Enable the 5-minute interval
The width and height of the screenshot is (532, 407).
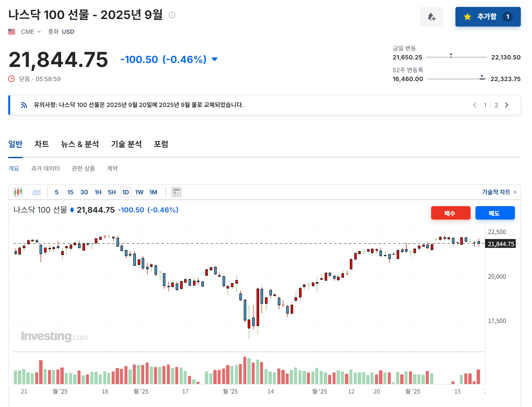tap(56, 192)
